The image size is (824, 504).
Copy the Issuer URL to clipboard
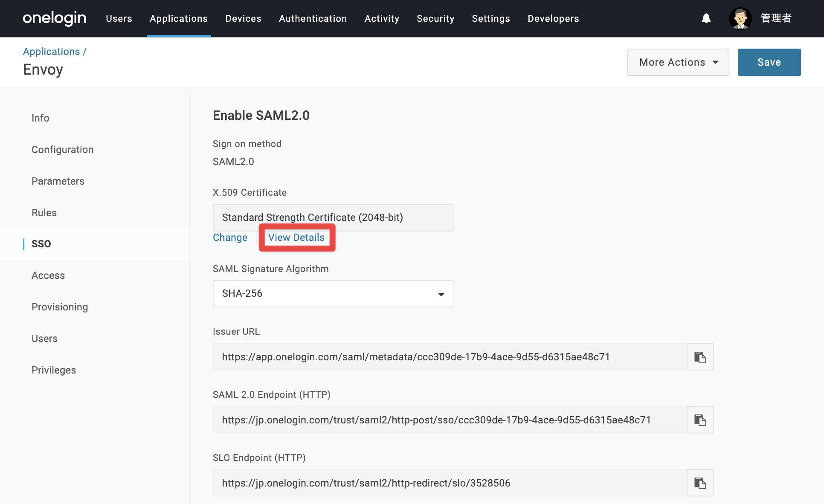pyautogui.click(x=700, y=357)
